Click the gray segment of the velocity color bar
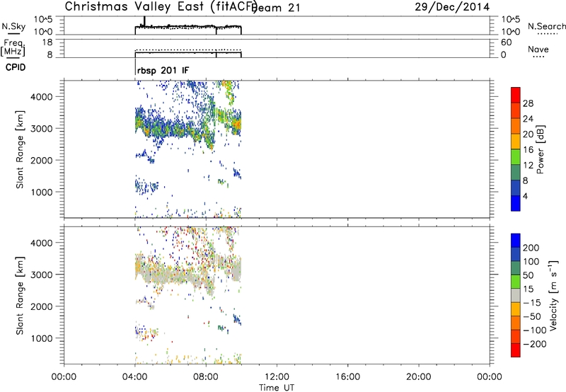The height and width of the screenshot is (392, 566). click(x=516, y=296)
